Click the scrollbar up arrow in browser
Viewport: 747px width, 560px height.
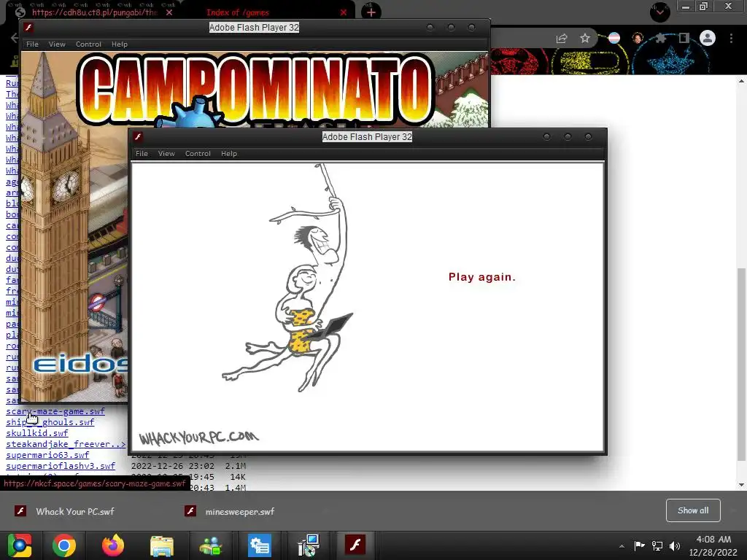pos(741,81)
